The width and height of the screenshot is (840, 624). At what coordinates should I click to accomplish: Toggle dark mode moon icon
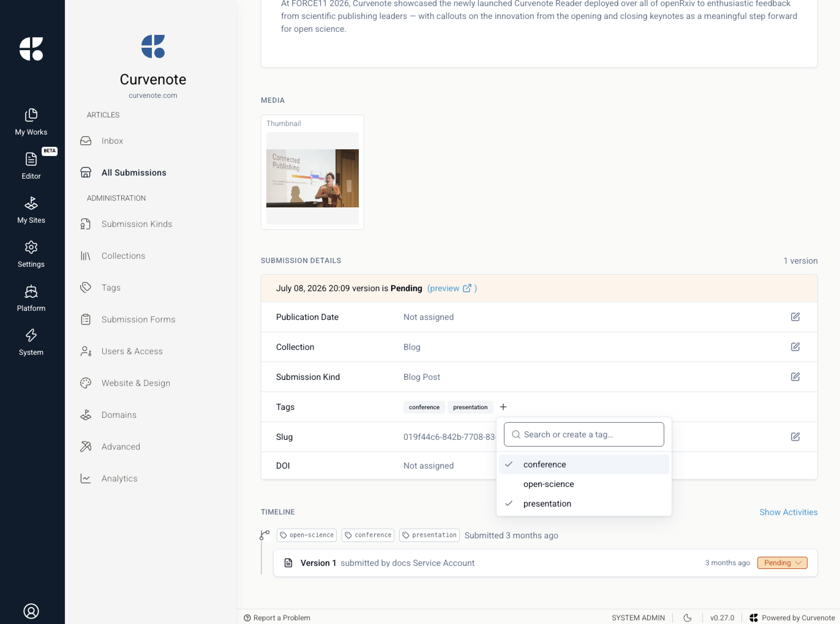pyautogui.click(x=687, y=618)
